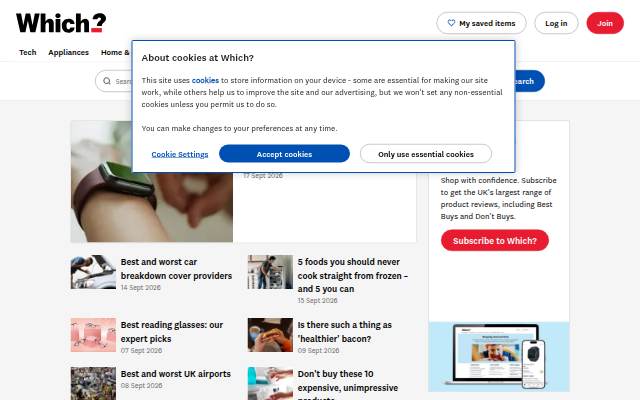Click the Which? logo
The image size is (640, 400).
tap(61, 23)
